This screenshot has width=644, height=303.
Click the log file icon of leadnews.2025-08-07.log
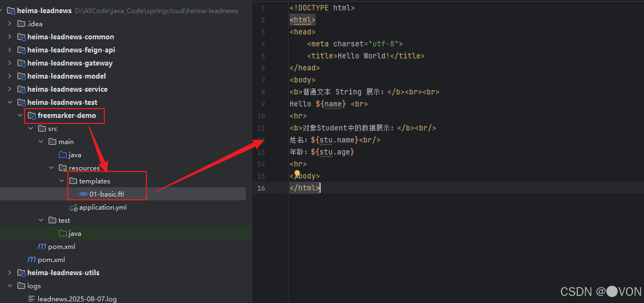tap(32, 299)
